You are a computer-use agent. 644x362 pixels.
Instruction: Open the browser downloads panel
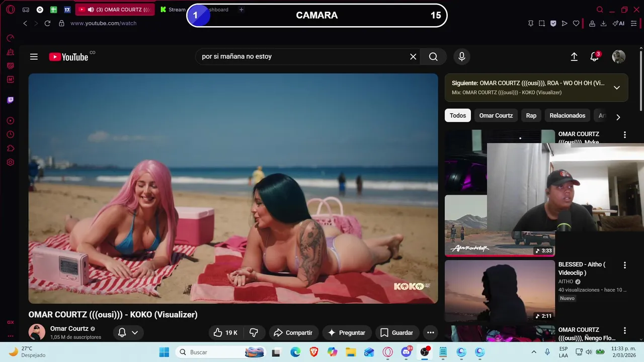(603, 23)
